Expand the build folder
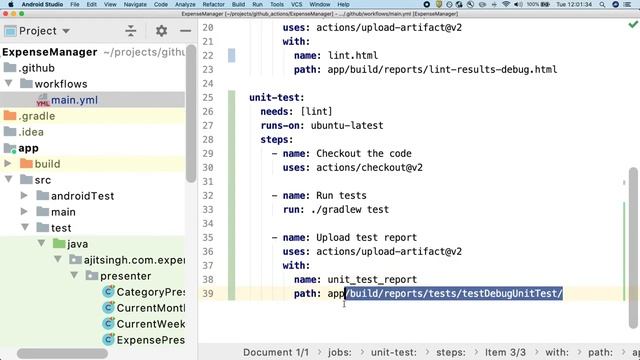Screen dimensions: 640x360 (8, 164)
